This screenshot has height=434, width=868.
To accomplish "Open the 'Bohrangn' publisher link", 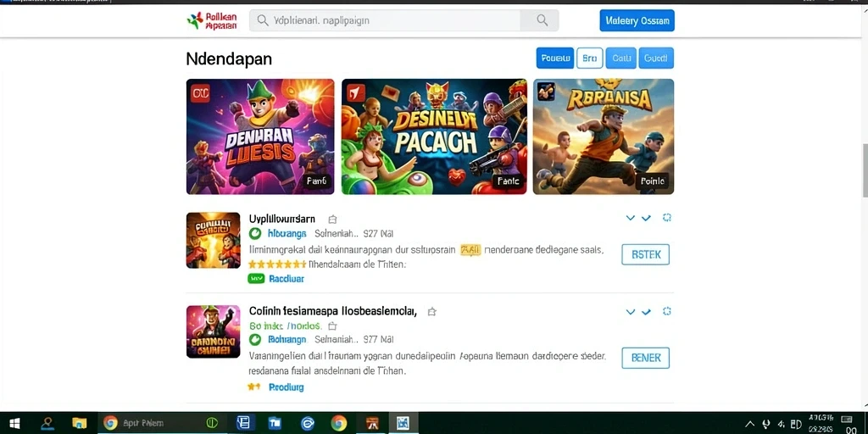I will tap(287, 339).
